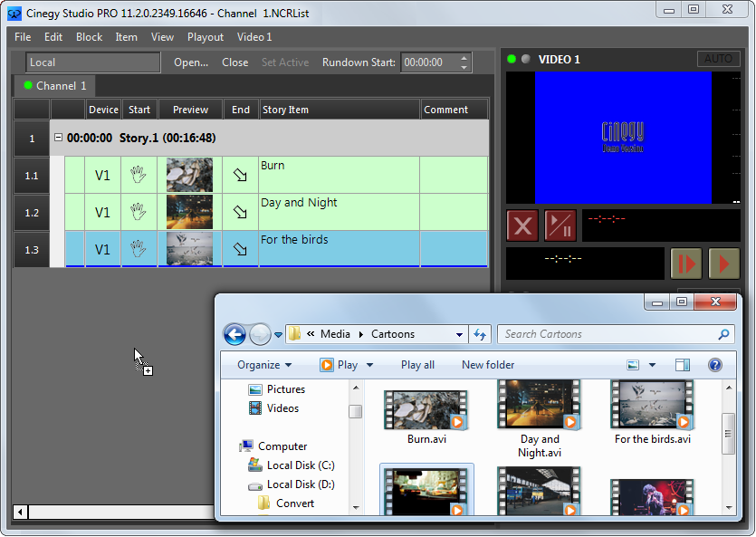
Task: Click the Local input field
Action: click(93, 62)
